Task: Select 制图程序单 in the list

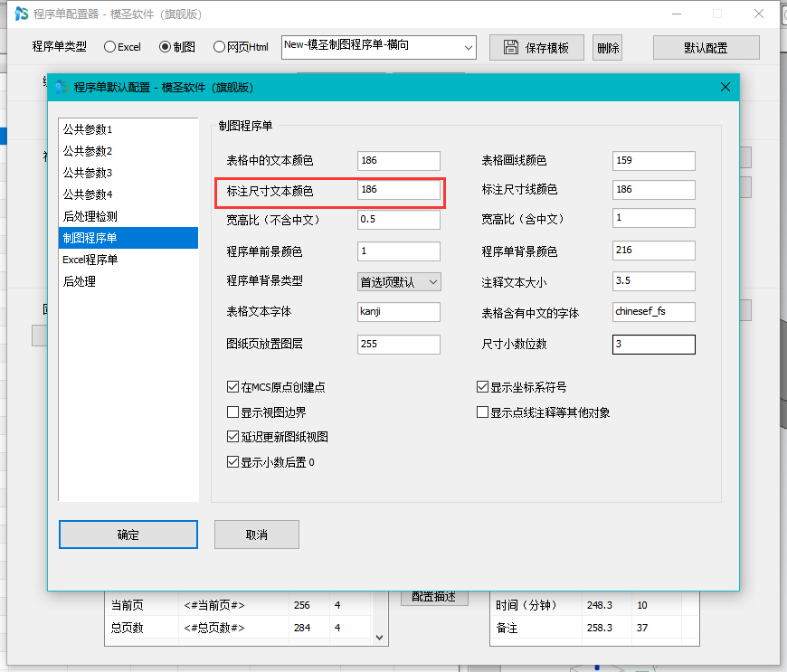Action: [128, 238]
